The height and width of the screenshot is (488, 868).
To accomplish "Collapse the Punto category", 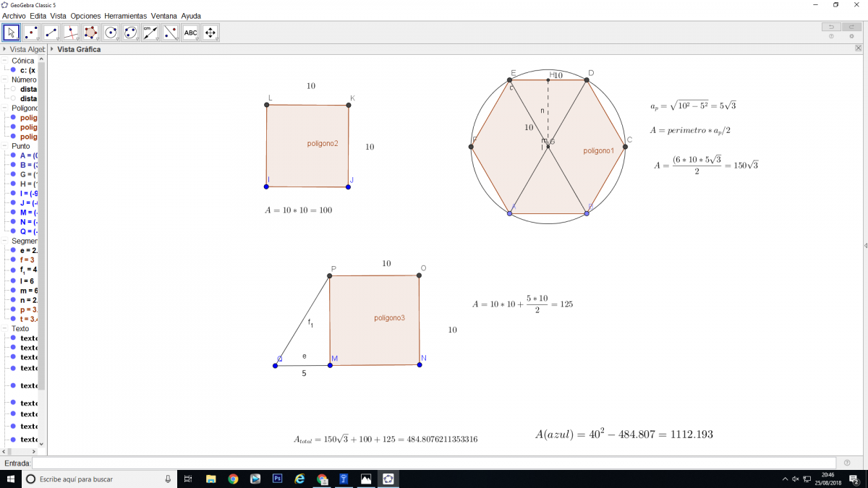I will click(6, 146).
